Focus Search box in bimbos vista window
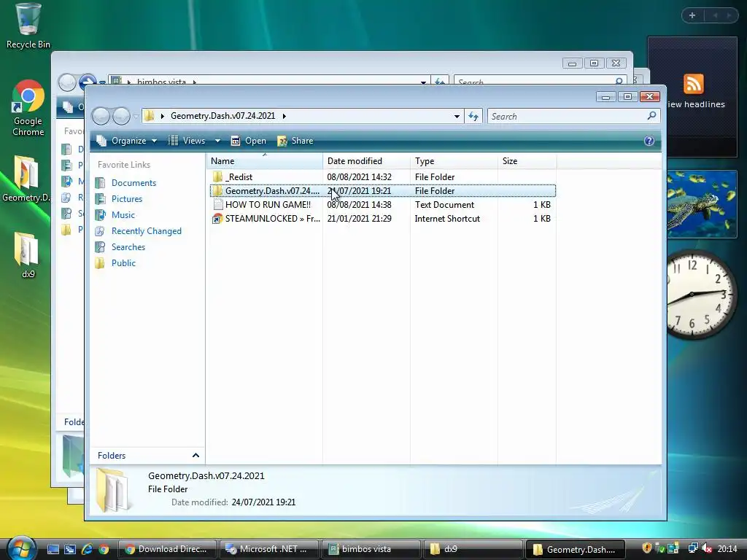This screenshot has width=747, height=560. tap(533, 82)
